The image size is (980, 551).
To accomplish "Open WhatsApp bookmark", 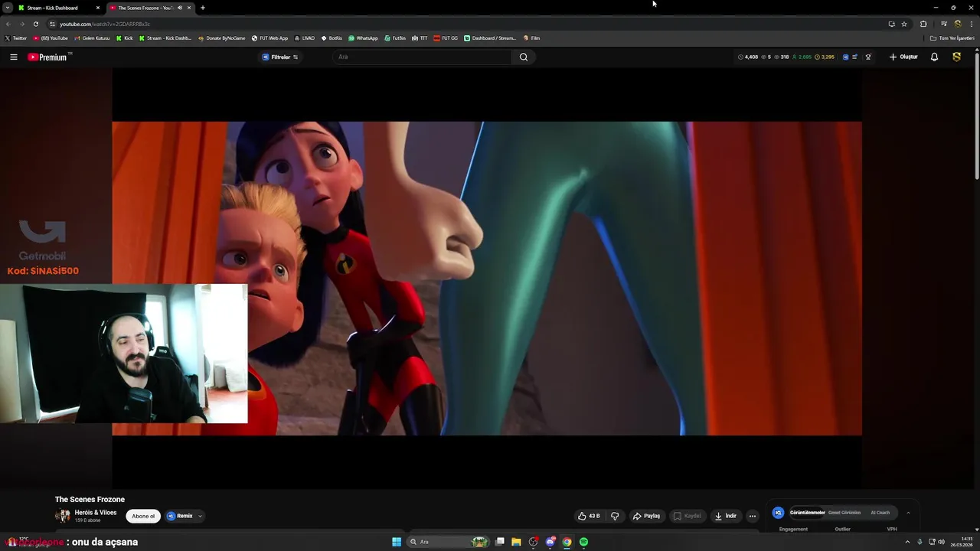I will coord(363,37).
